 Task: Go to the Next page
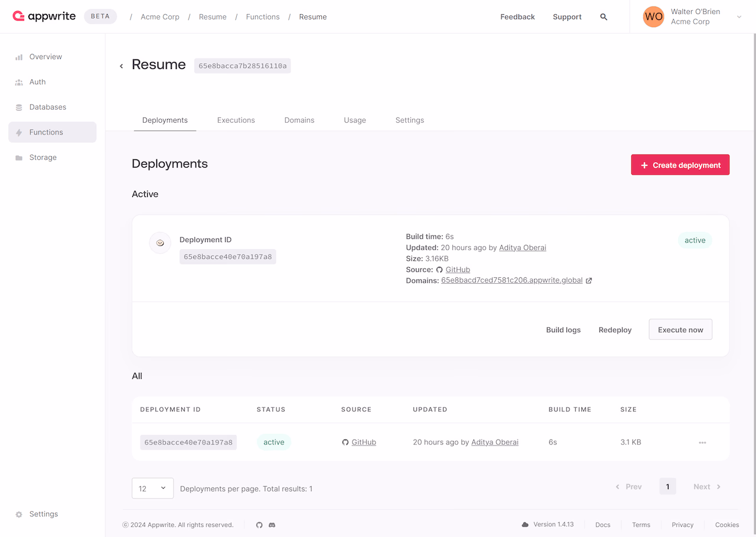(708, 487)
